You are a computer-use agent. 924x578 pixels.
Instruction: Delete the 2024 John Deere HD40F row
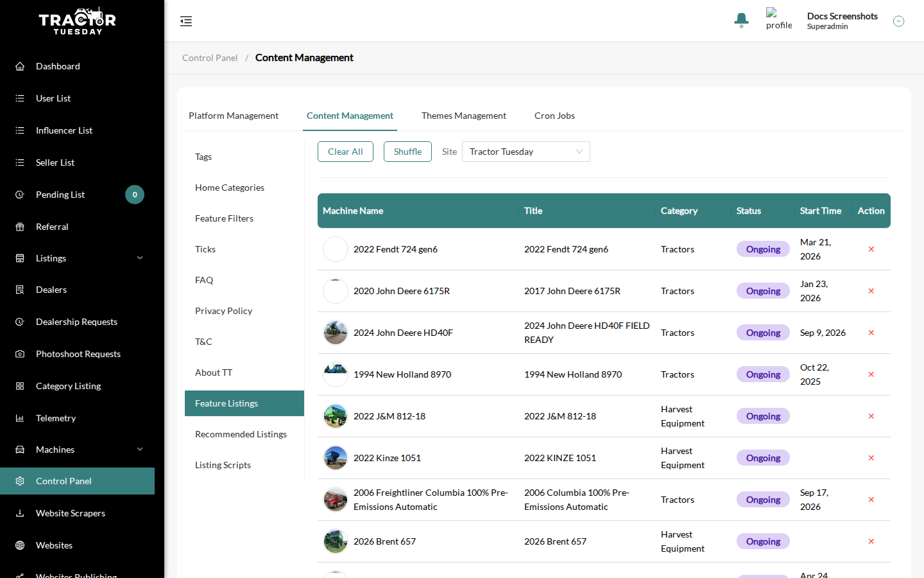point(871,333)
